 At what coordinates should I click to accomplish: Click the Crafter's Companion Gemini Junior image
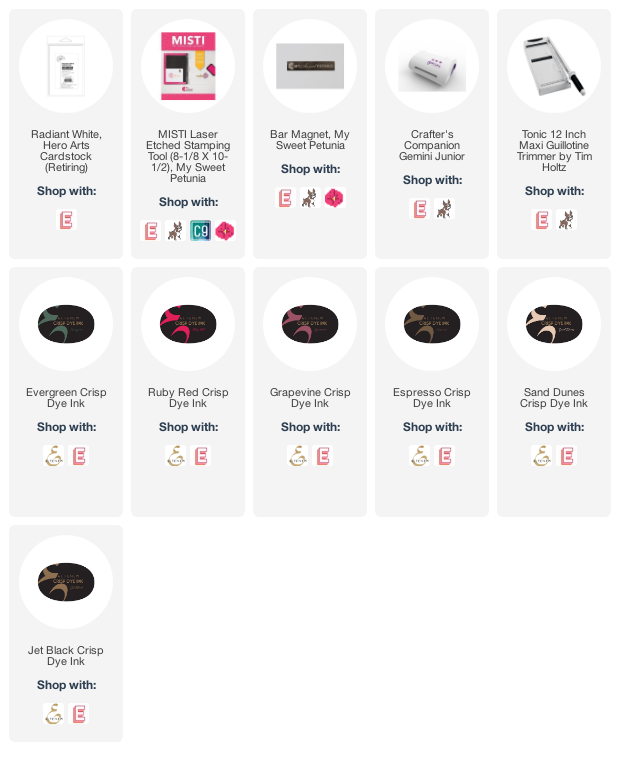coord(432,66)
